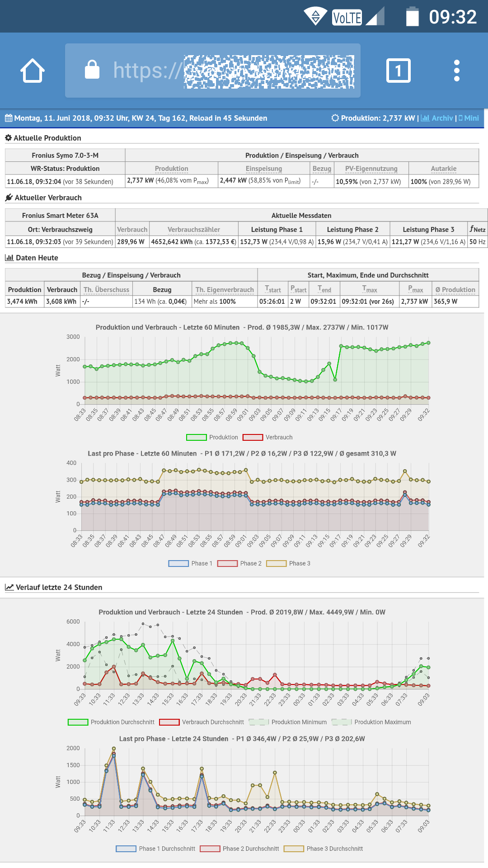Hide the Phase 3 series legend

288,563
